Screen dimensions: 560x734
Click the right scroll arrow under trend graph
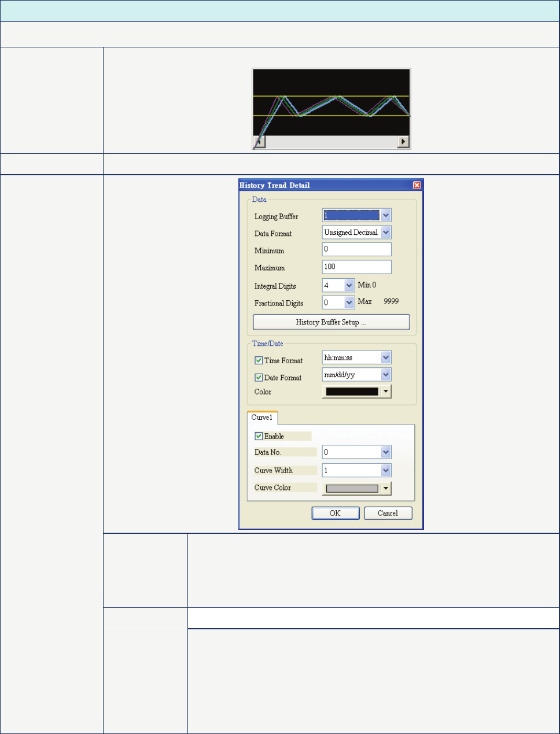[403, 142]
